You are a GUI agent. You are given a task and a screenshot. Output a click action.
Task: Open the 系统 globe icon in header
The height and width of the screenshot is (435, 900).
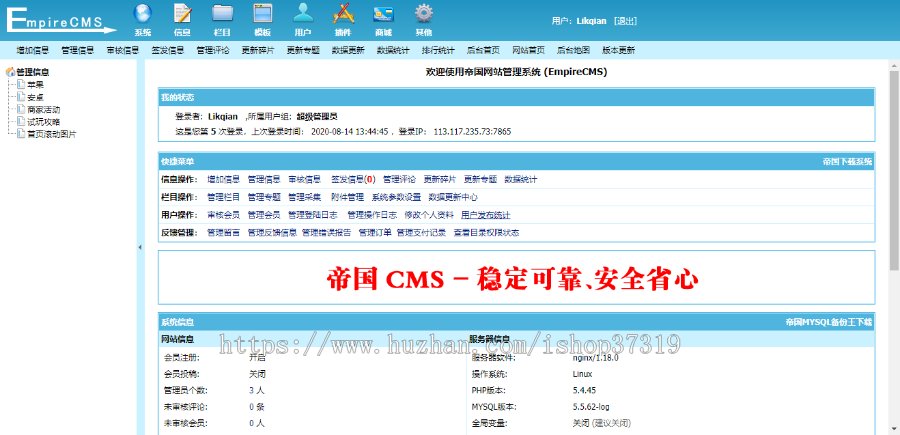click(x=143, y=13)
